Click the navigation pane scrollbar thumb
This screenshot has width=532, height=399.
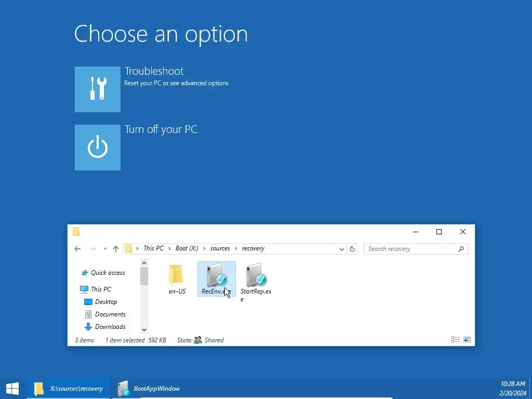coord(144,276)
